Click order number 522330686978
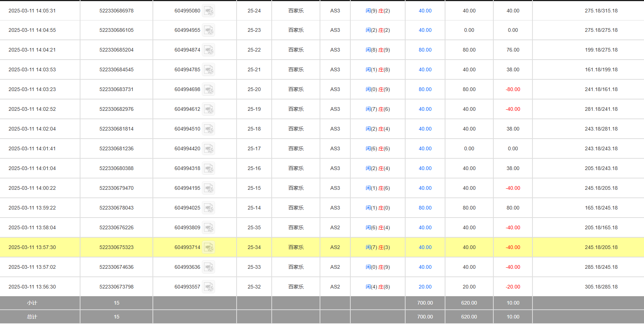This screenshot has width=644, height=328. tap(116, 11)
